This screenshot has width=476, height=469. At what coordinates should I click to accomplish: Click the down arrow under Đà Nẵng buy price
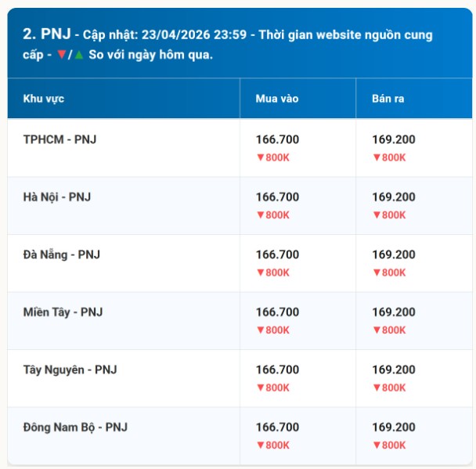260,272
